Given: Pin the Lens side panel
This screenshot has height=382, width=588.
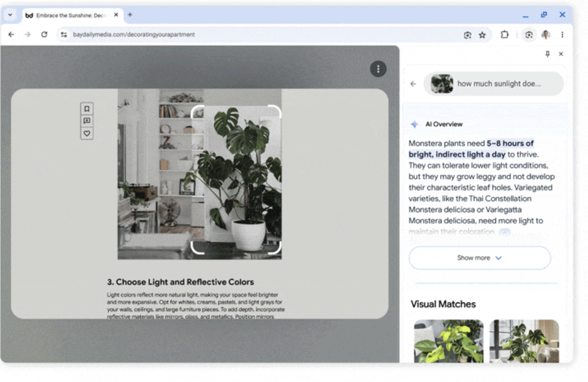Looking at the screenshot, I should pos(547,54).
